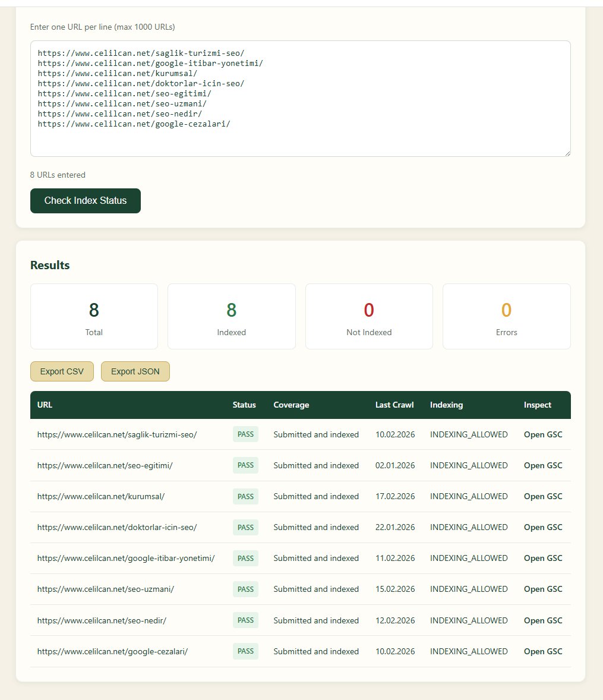603x700 pixels.
Task: Open GSC for google-itibar-yonetimi row
Action: click(x=543, y=558)
